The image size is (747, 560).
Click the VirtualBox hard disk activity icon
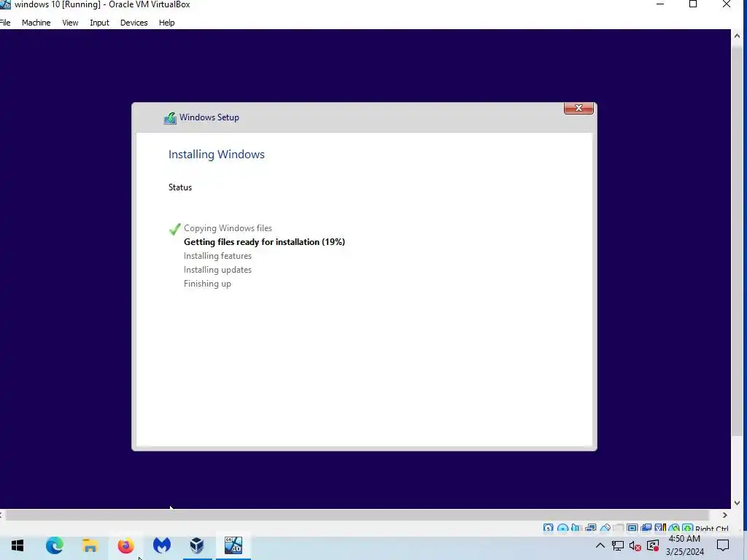coord(549,528)
